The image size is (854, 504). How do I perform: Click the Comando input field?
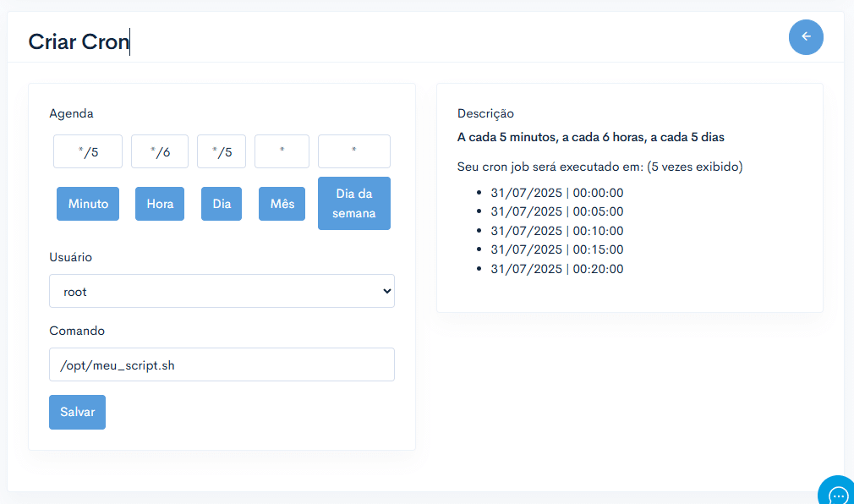(222, 364)
